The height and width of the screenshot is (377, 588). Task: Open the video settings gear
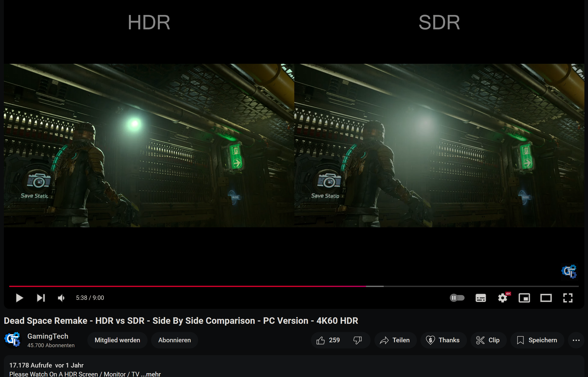click(502, 298)
